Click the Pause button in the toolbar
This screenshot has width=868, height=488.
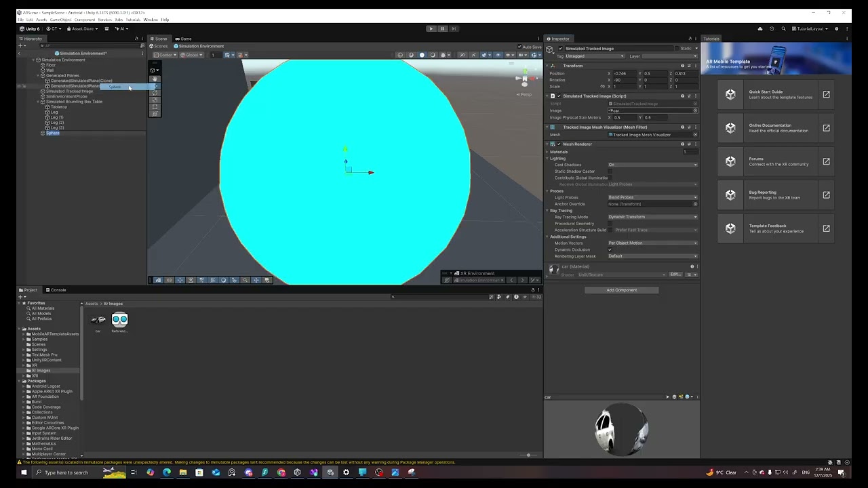(x=442, y=28)
